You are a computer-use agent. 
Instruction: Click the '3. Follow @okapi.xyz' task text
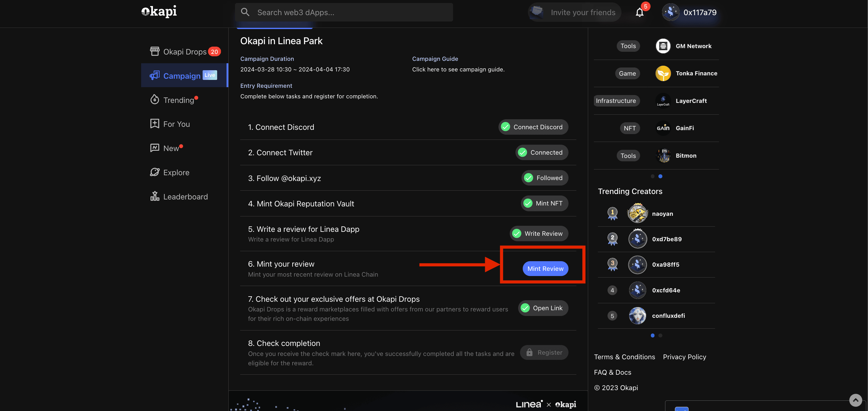click(284, 178)
